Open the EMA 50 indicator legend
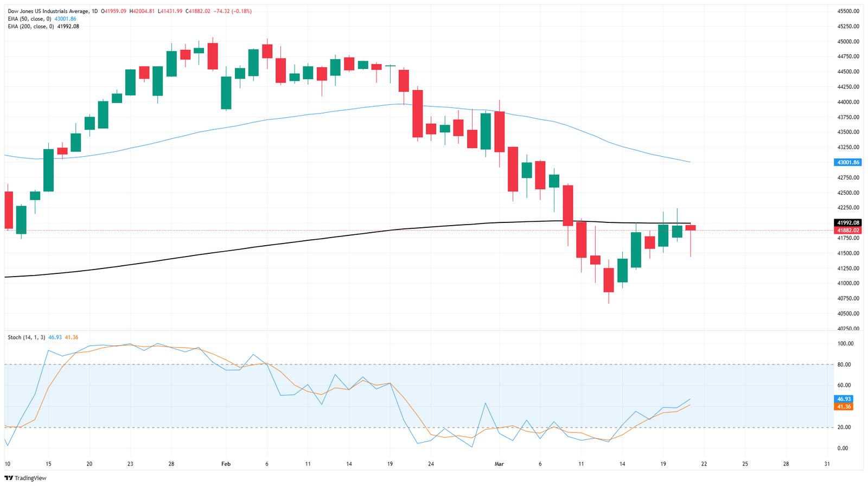Screen dimensions: 868x486 [30, 18]
